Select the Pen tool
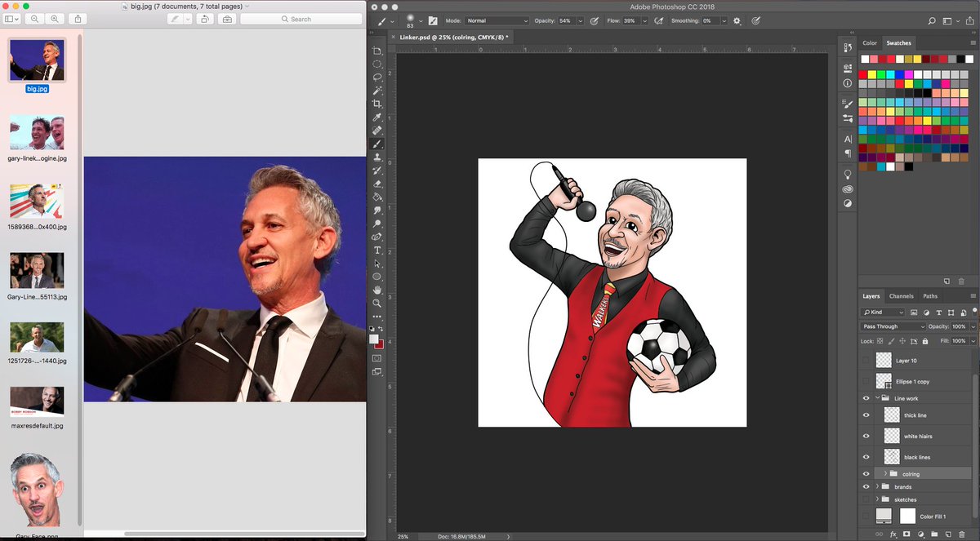Image resolution: width=980 pixels, height=541 pixels. (x=377, y=237)
